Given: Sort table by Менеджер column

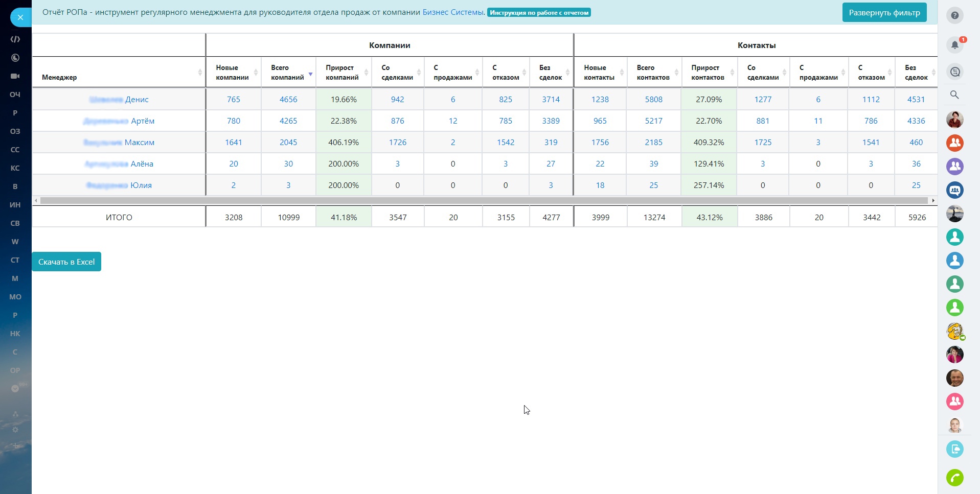Looking at the screenshot, I should click(x=119, y=77).
